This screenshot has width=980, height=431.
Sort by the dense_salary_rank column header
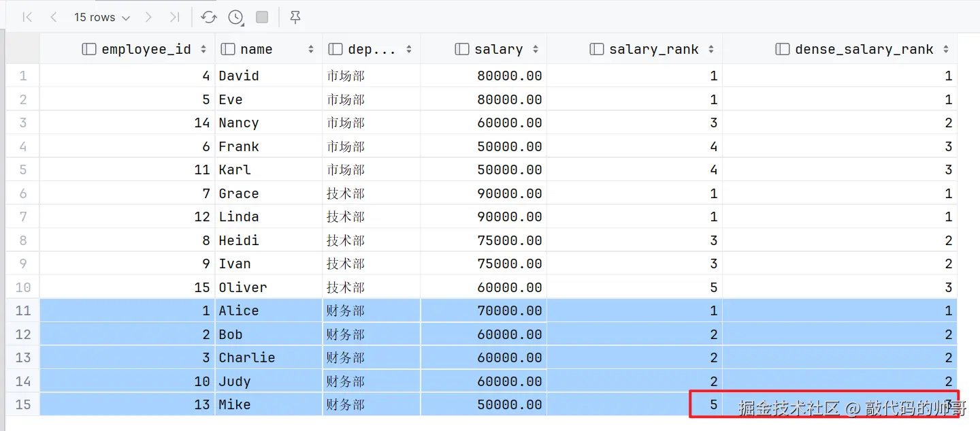(840, 49)
